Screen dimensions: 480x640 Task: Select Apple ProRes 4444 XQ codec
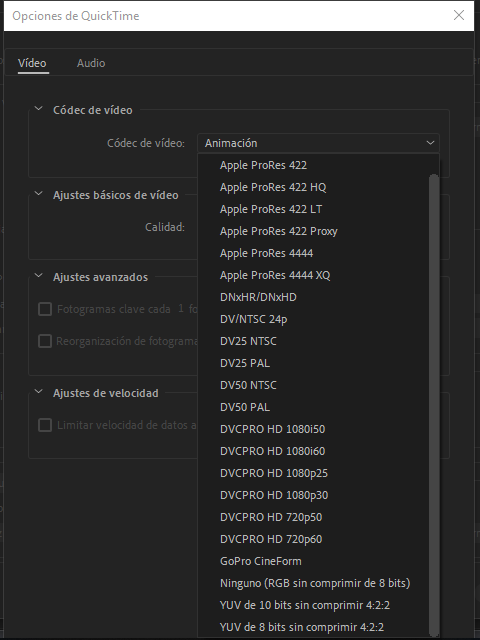pos(313,276)
